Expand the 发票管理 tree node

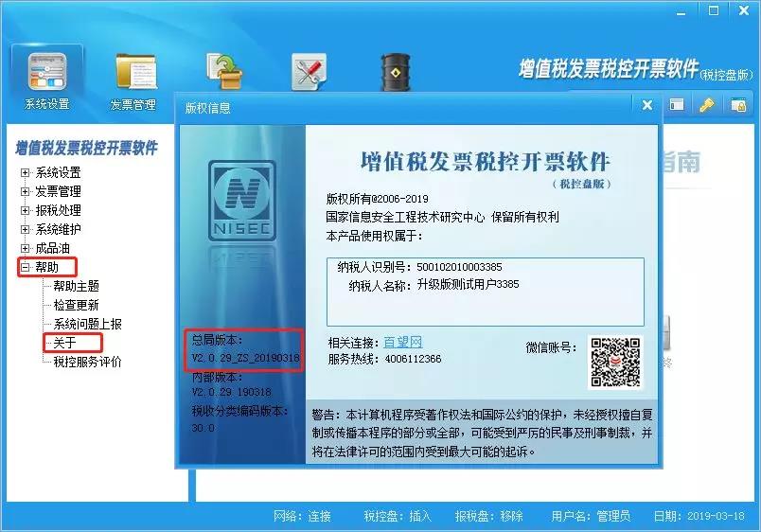click(26, 191)
